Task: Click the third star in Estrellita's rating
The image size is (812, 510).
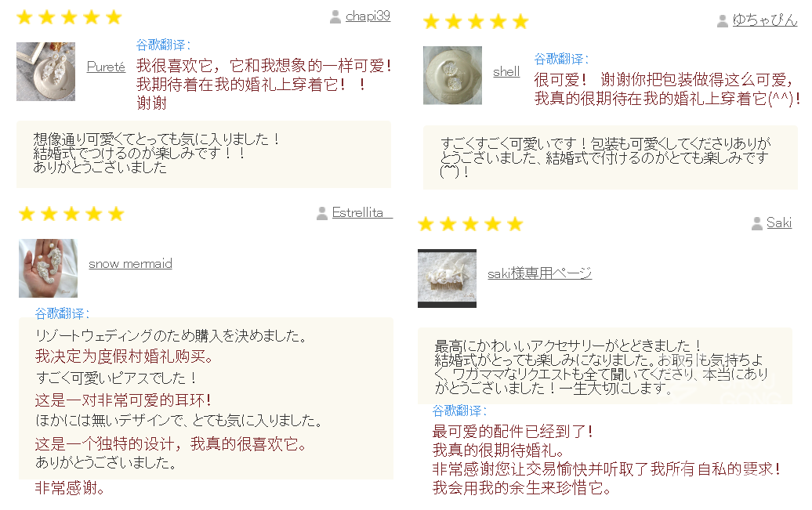Action: [71, 214]
